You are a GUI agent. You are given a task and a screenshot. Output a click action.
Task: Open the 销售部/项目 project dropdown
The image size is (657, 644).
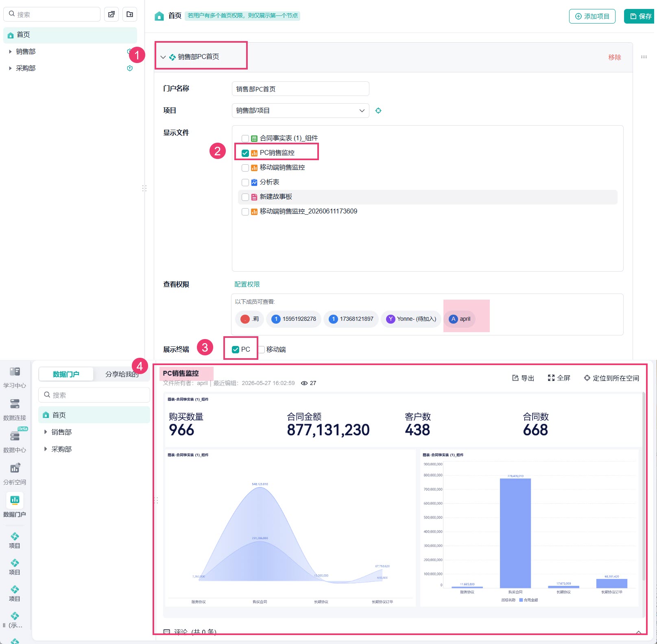click(x=300, y=111)
